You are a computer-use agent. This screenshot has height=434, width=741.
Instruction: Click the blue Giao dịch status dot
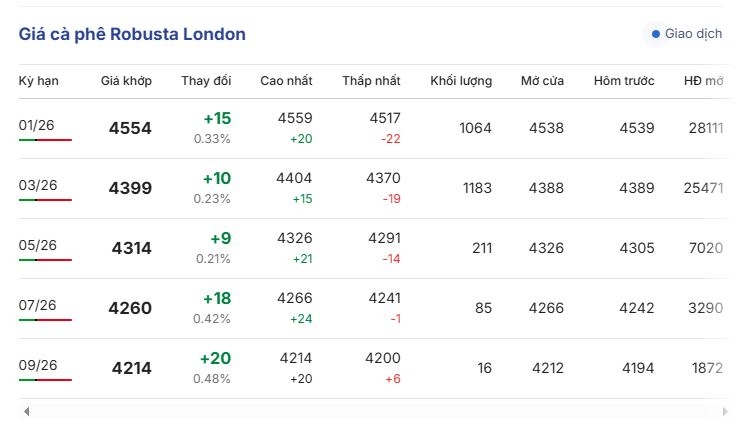655,34
